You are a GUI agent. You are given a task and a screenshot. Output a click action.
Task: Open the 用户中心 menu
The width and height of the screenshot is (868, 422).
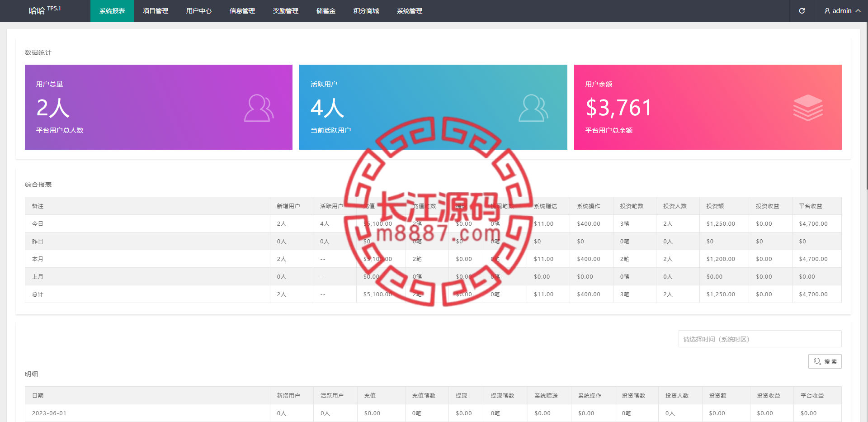(x=199, y=11)
